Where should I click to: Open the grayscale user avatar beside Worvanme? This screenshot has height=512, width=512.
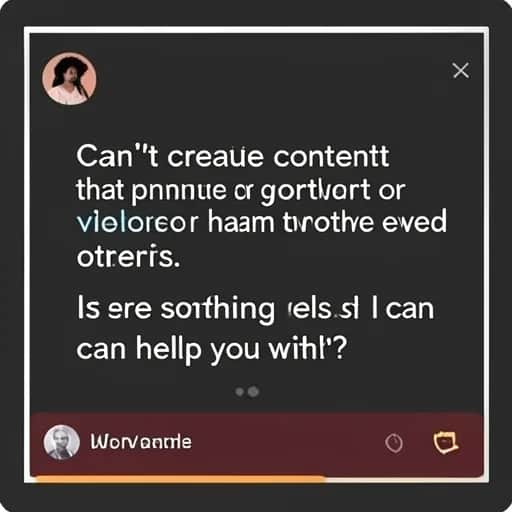pyautogui.click(x=62, y=442)
